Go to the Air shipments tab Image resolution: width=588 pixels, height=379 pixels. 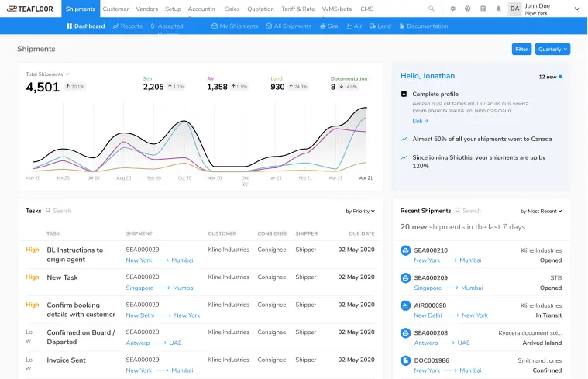pyautogui.click(x=354, y=26)
